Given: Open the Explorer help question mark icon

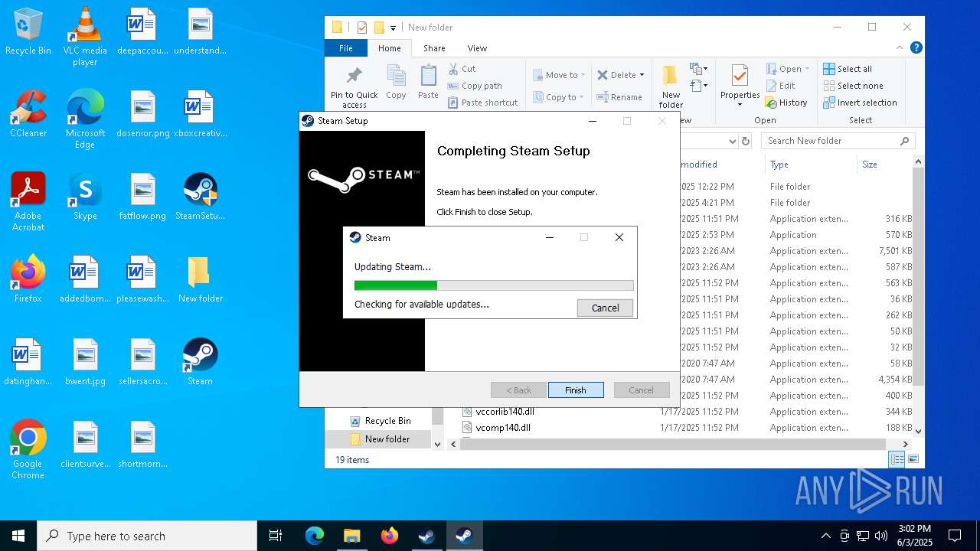Looking at the screenshot, I should [916, 47].
